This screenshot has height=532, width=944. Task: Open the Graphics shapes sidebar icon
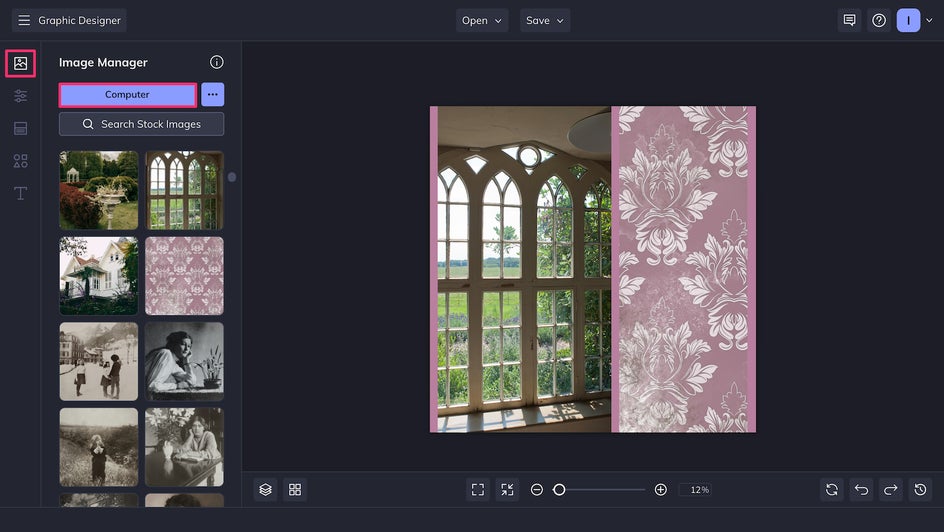20,161
